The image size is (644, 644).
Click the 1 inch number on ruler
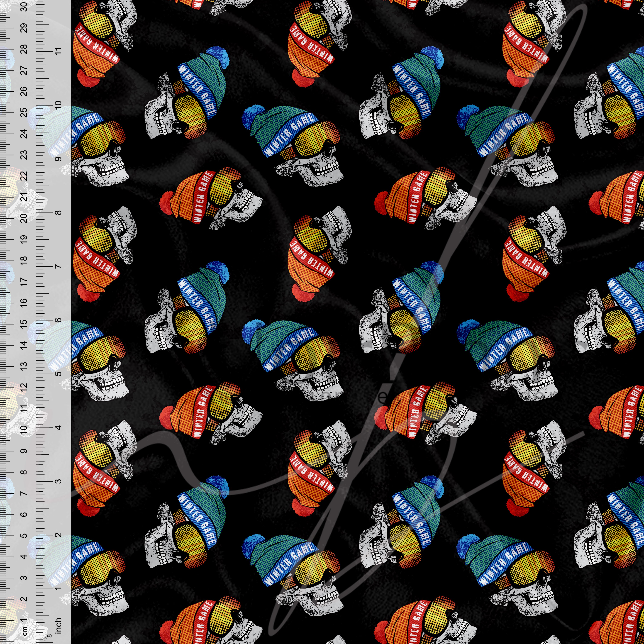pyautogui.click(x=58, y=589)
